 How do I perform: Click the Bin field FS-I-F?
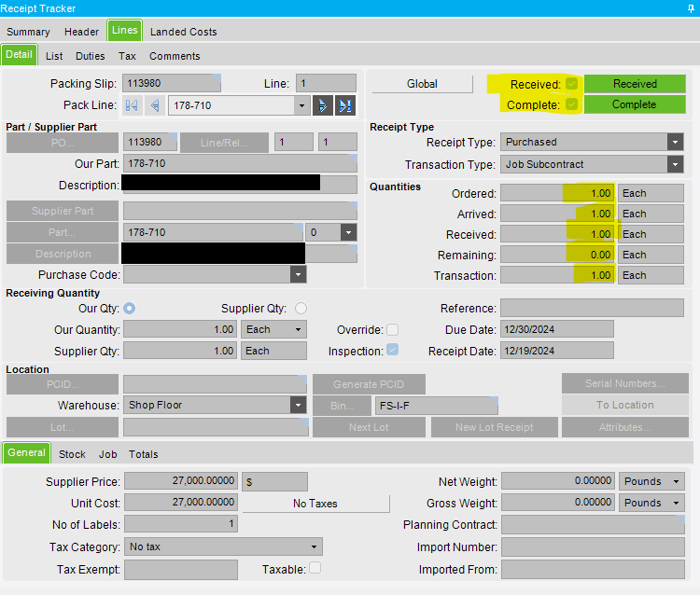tap(437, 406)
